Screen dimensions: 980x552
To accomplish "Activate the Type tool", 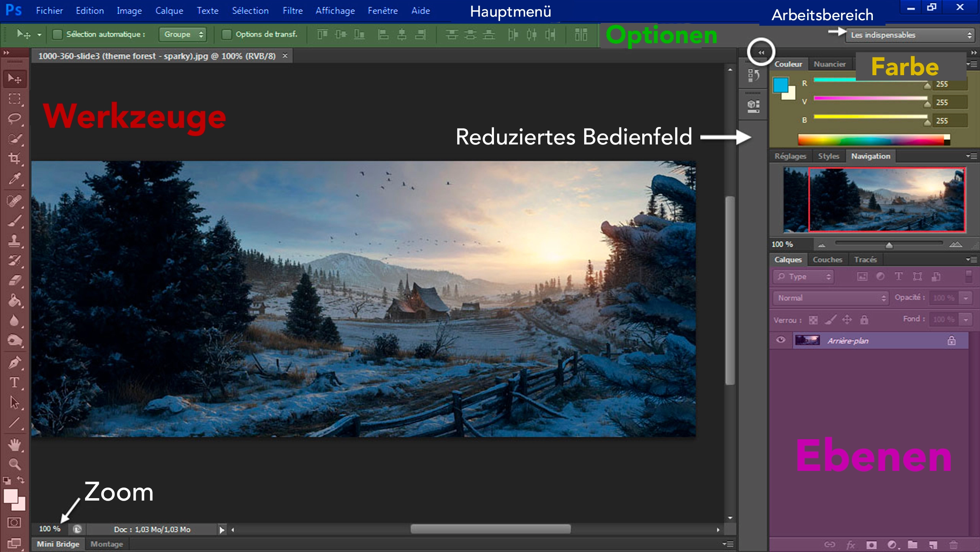I will tap(15, 383).
